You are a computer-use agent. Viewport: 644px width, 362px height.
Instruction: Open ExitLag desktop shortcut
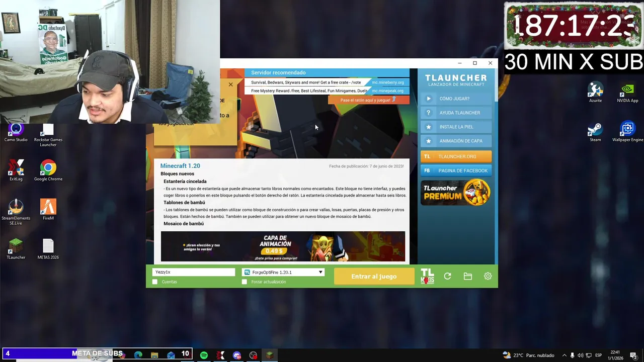point(16,170)
